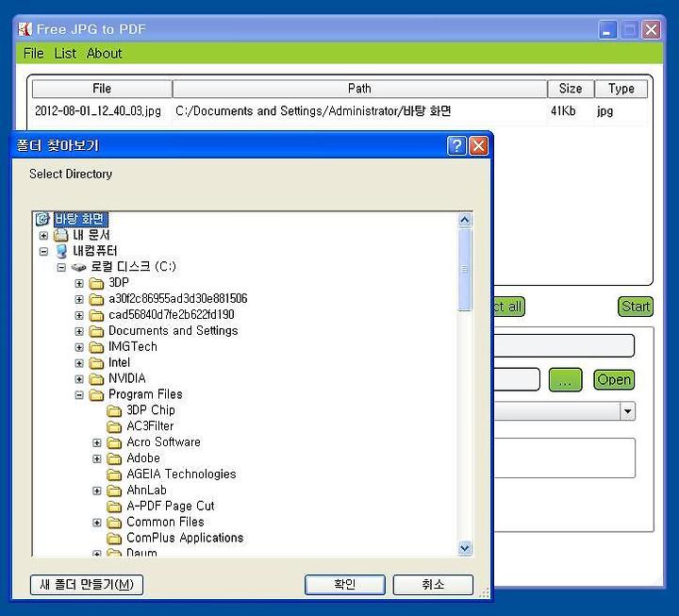Viewport: 679px width, 616px height.
Task: Click the folder icon next to a30f2c86955ad3d30e881506
Action: 96,299
